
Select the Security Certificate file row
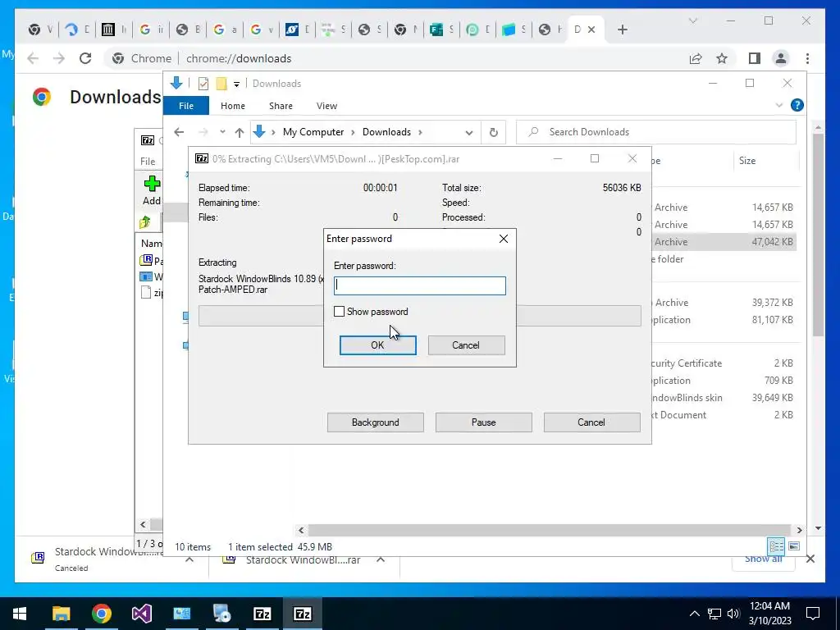[724, 363]
